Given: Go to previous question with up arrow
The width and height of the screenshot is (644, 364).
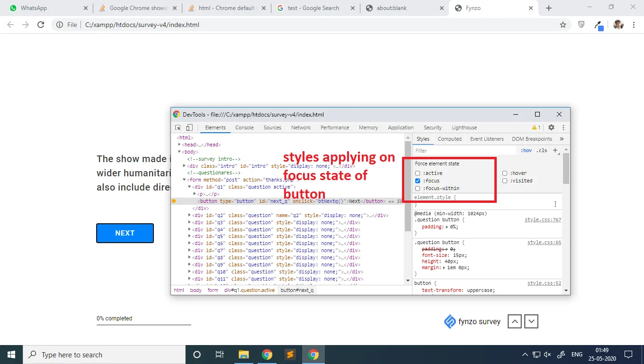Looking at the screenshot, I should (515, 321).
